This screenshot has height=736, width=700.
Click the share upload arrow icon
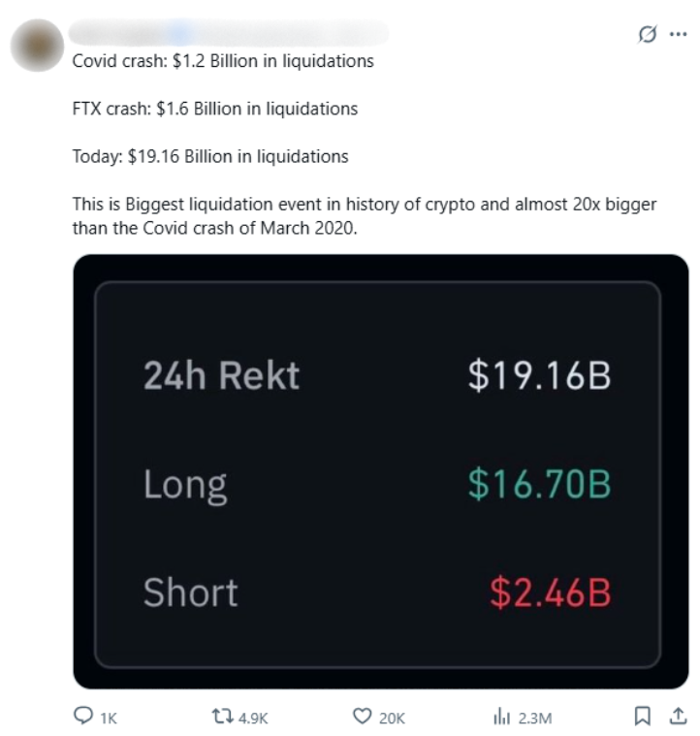(677, 716)
